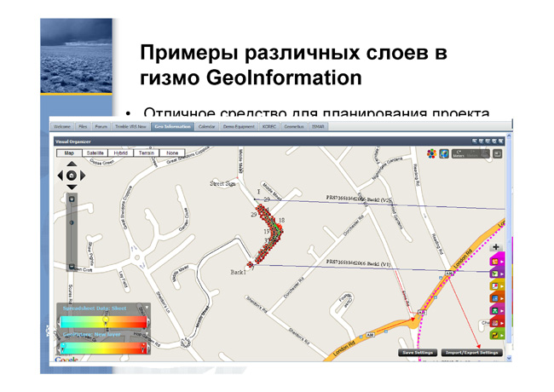The width and height of the screenshot is (554, 392).
Task: Click the Import/Export Settings button
Action: (471, 353)
